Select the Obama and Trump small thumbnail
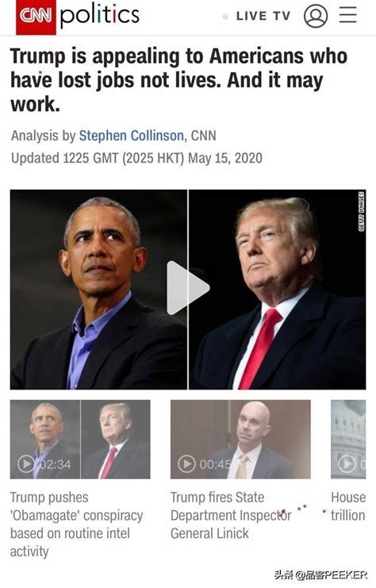This screenshot has width=376, height=588. [80, 439]
